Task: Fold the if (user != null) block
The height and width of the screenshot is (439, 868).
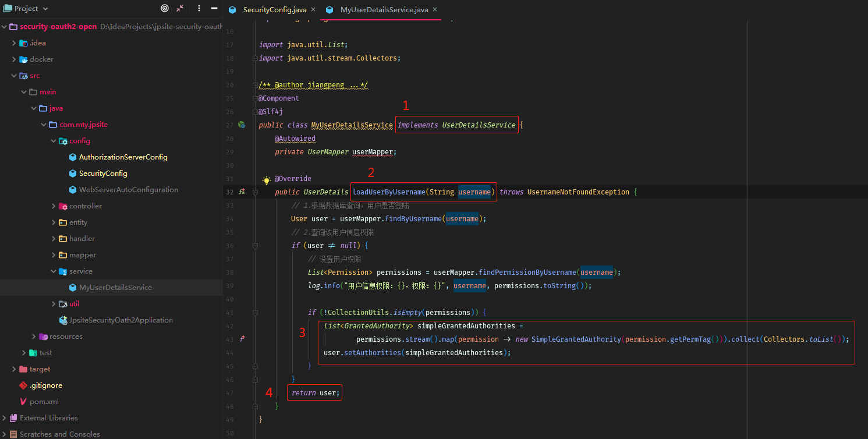Action: point(255,246)
